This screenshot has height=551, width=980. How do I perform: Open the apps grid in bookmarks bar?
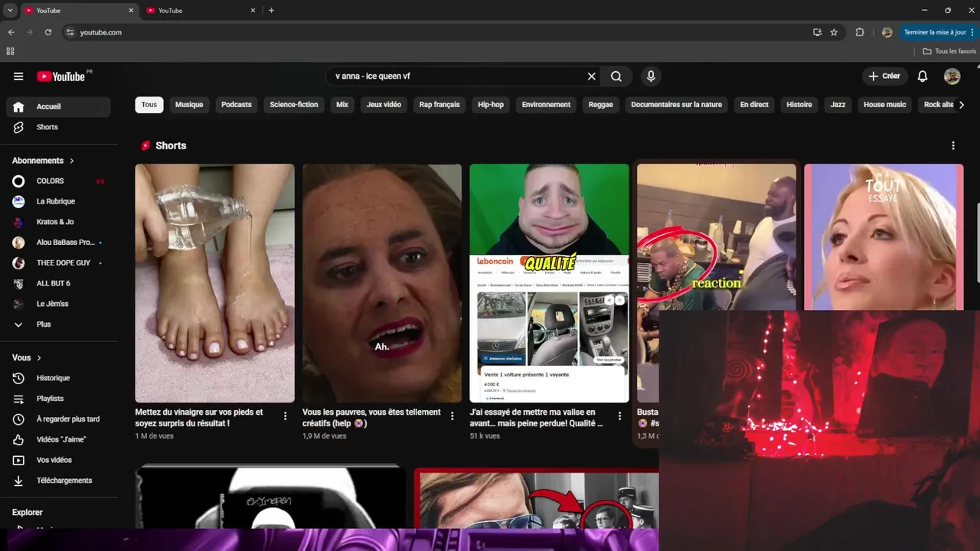point(10,51)
